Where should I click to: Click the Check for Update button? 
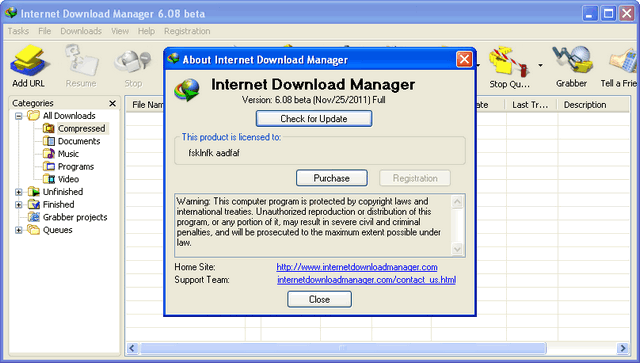tap(314, 119)
